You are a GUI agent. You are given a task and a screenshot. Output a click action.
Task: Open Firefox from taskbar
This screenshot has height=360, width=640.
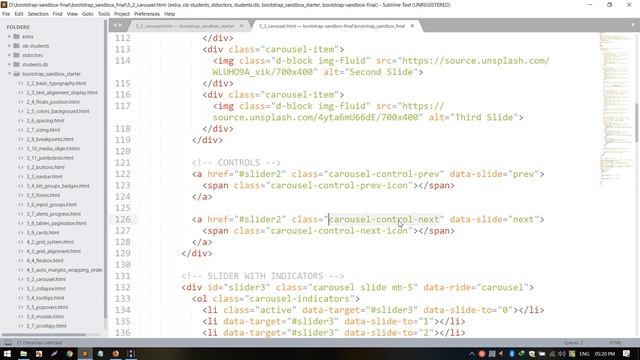[x=116, y=353]
